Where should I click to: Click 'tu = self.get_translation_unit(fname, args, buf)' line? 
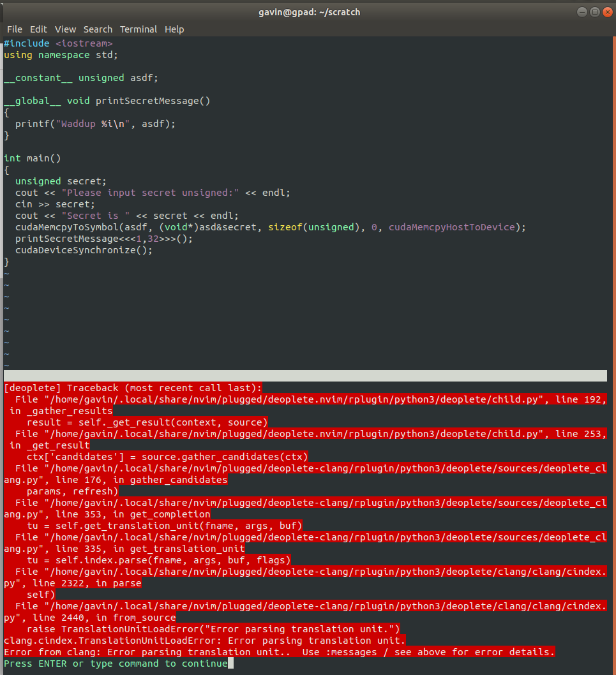point(164,526)
